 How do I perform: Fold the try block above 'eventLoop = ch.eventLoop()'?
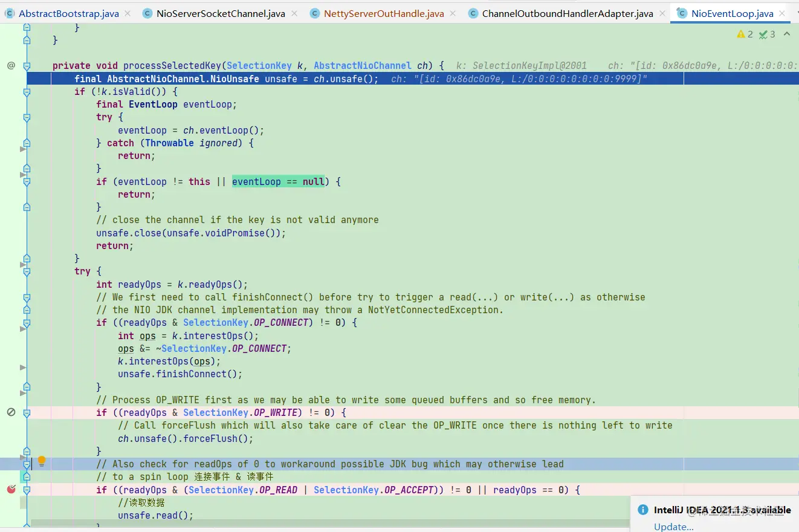click(27, 117)
